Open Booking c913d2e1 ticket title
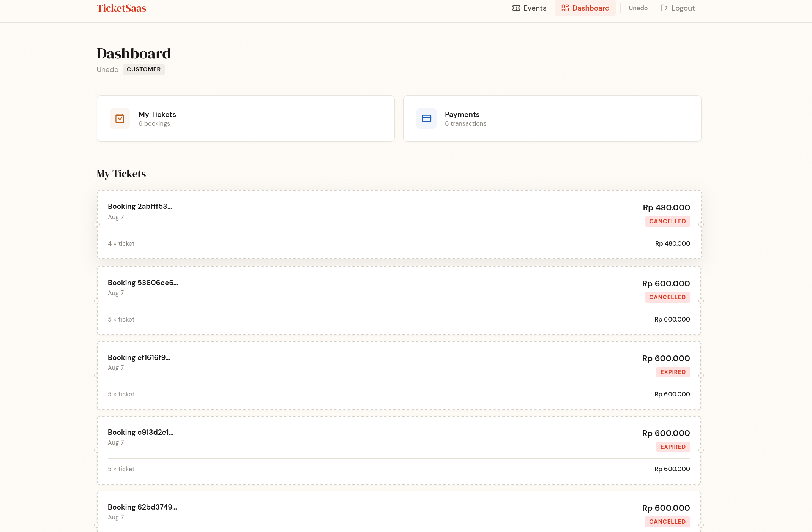Viewport: 812px width, 532px height. 140,432
